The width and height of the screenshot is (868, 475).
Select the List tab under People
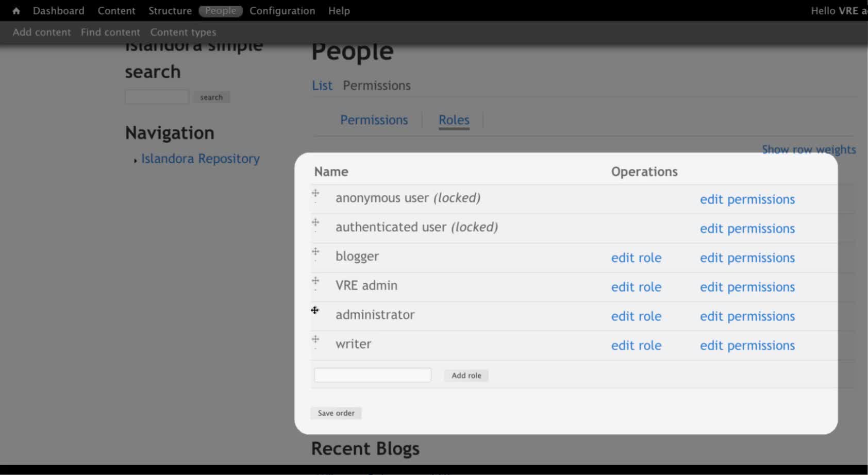click(322, 85)
